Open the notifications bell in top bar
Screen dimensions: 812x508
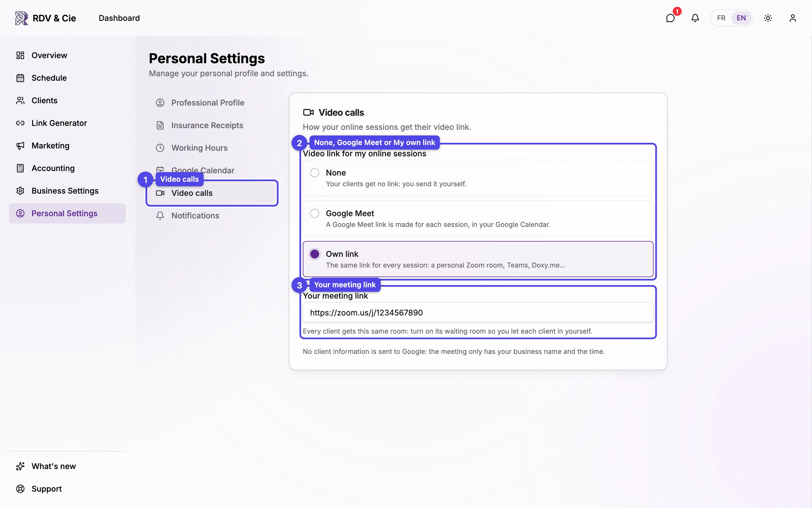pos(695,18)
